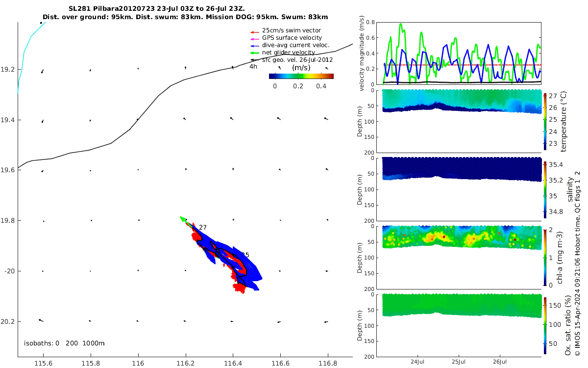Viewport: 588px width, 368px height.
Task: Click longitude tick '116.6' on map axis
Action: (280, 364)
